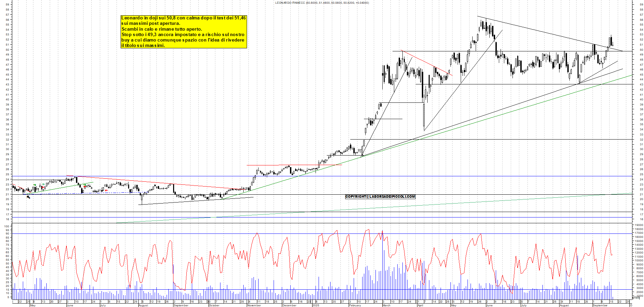Viewport: 644px width, 307px height.
Task: Click the 21 label on the left price axis
Action: [7, 194]
